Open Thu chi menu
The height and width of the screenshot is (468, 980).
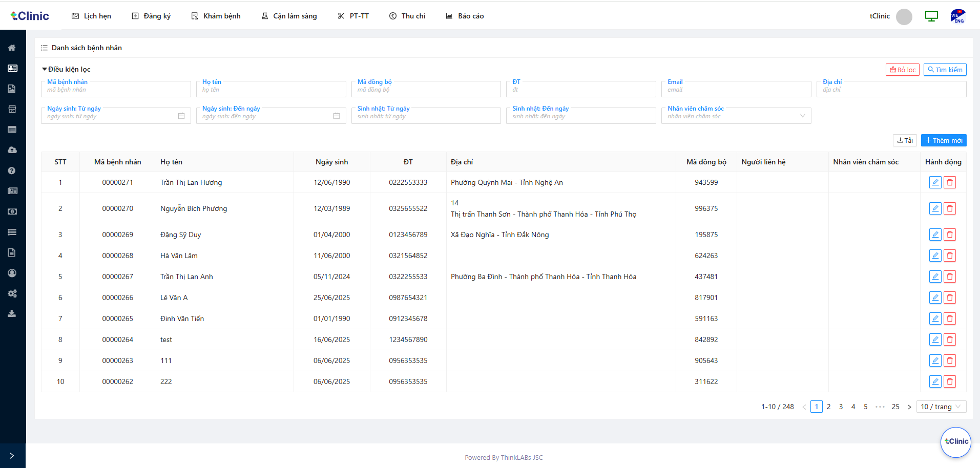pyautogui.click(x=407, y=16)
